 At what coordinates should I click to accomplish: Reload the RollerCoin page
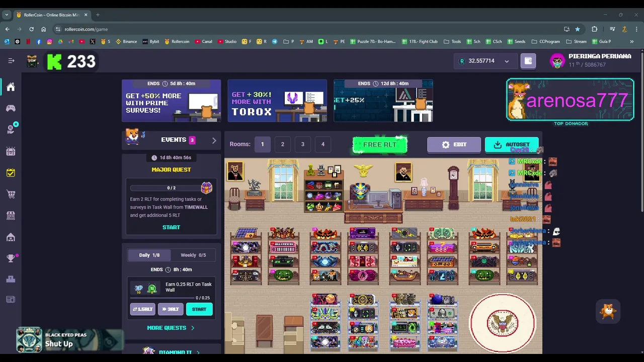click(31, 29)
